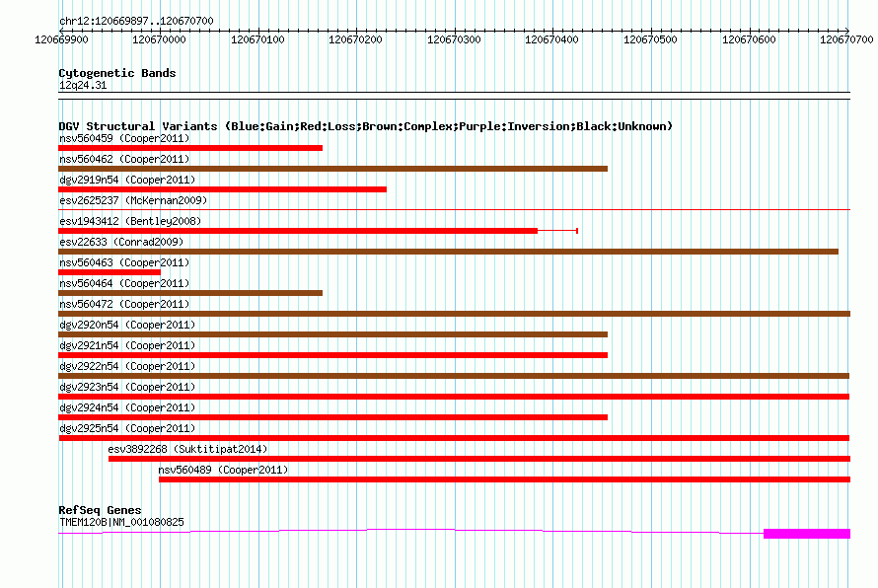Click the magenta TMEM120B exon block
Image resolution: width=878 pixels, height=588 pixels.
[x=807, y=534]
